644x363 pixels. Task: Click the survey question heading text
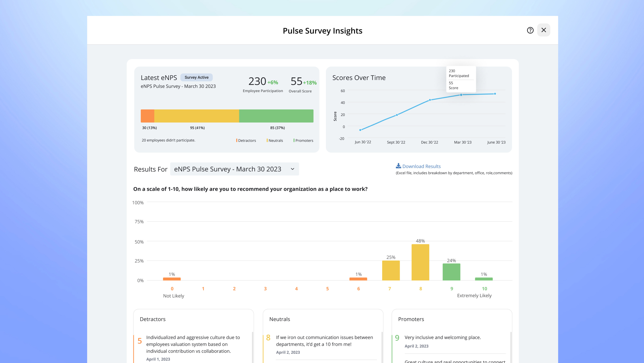coord(250,189)
